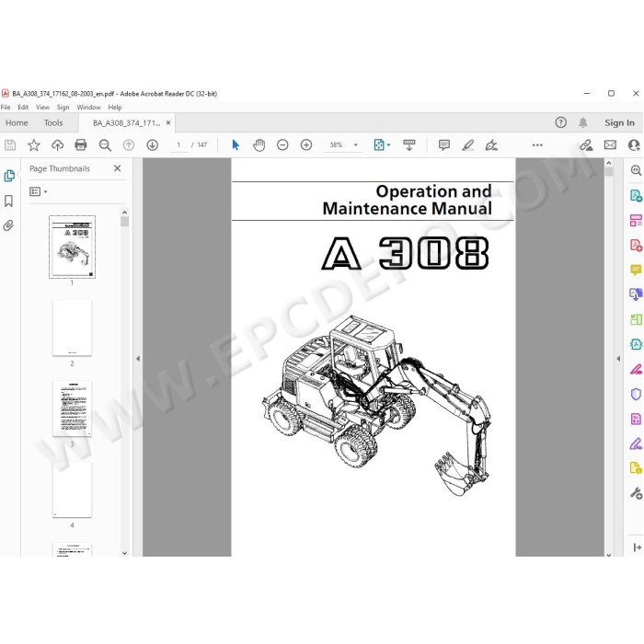Add a comment sticky note
Screen dimensions: 644x644
click(x=444, y=145)
